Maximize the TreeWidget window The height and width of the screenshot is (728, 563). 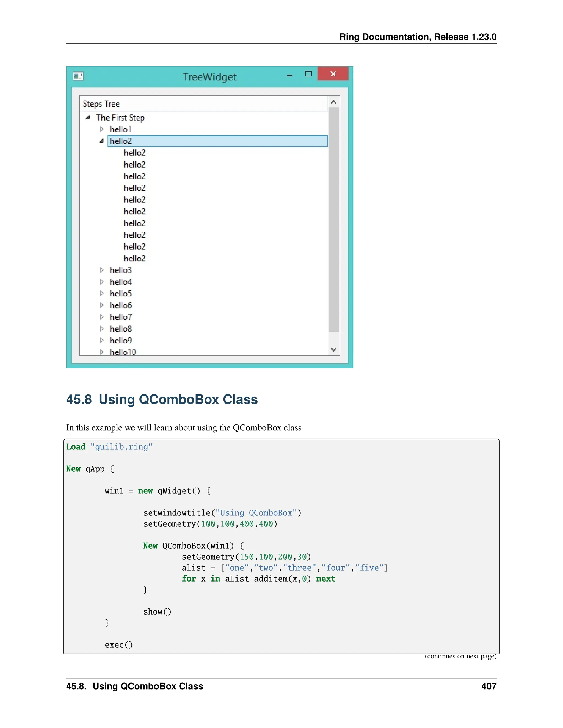click(x=308, y=74)
